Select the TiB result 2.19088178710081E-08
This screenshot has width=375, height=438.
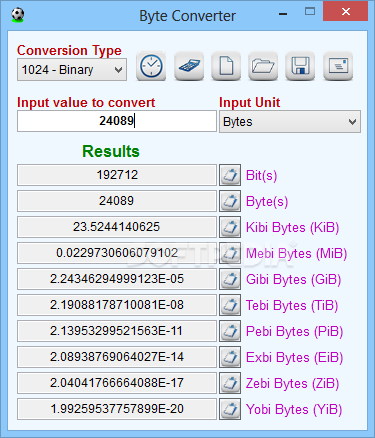point(117,305)
